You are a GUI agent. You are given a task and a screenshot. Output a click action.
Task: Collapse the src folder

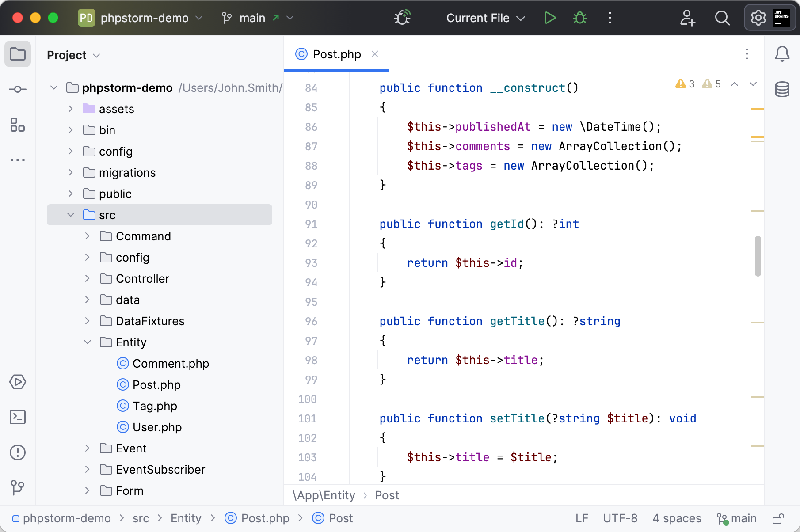(71, 215)
